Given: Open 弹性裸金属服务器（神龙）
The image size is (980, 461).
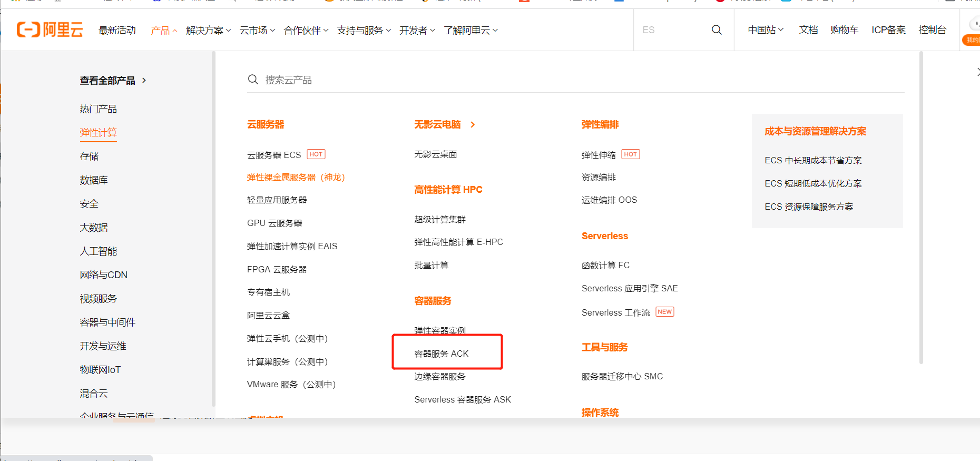Looking at the screenshot, I should [296, 178].
